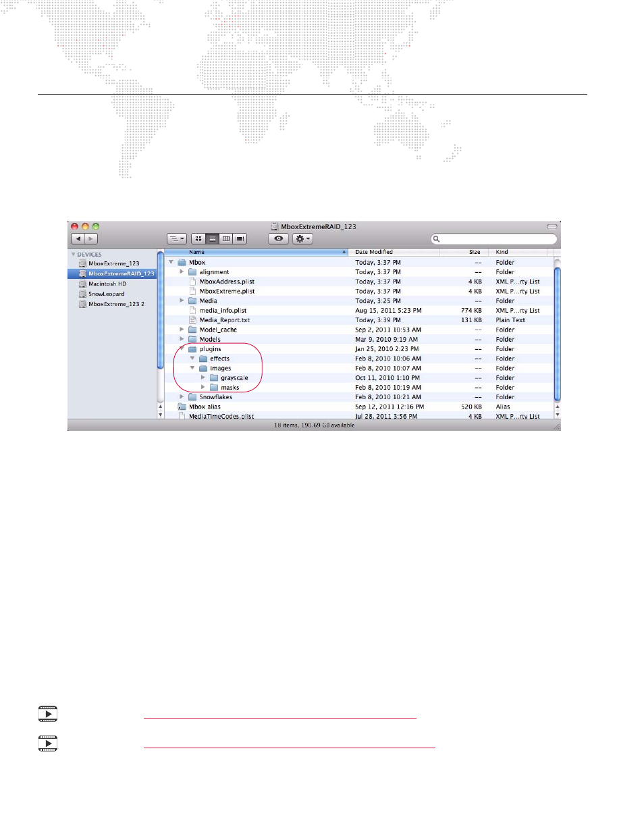Click the "Oct 11, 2010 1:10 PM" date

pyautogui.click(x=387, y=377)
